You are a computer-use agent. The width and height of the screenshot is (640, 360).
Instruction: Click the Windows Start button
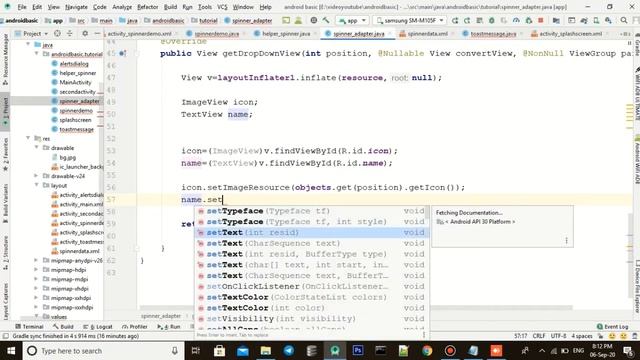(x=11, y=351)
